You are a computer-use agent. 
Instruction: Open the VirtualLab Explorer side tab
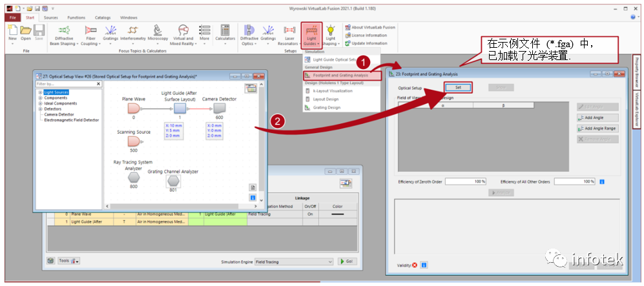point(636,108)
